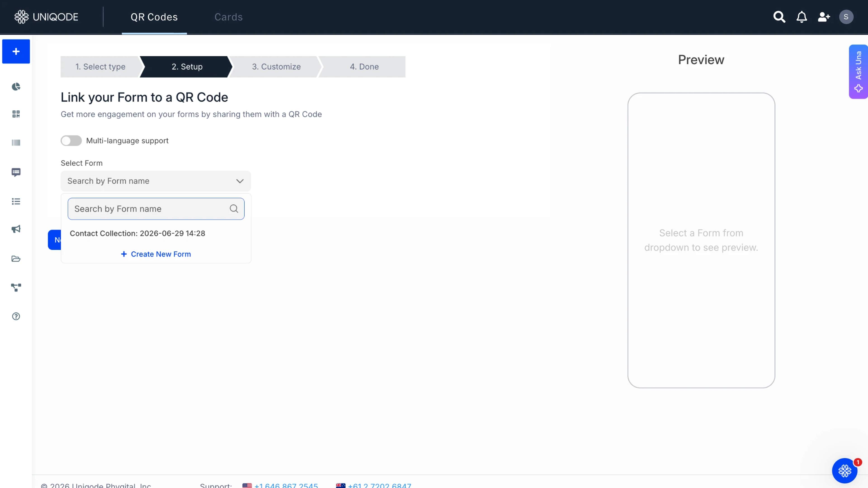Open folder sidebar icon
The height and width of the screenshot is (488, 868).
point(16,259)
